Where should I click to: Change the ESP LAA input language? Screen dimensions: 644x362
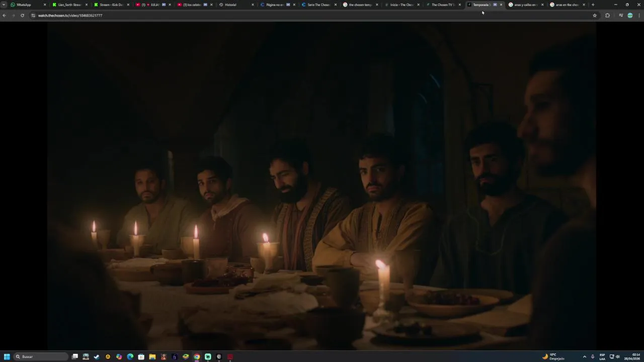pyautogui.click(x=602, y=356)
